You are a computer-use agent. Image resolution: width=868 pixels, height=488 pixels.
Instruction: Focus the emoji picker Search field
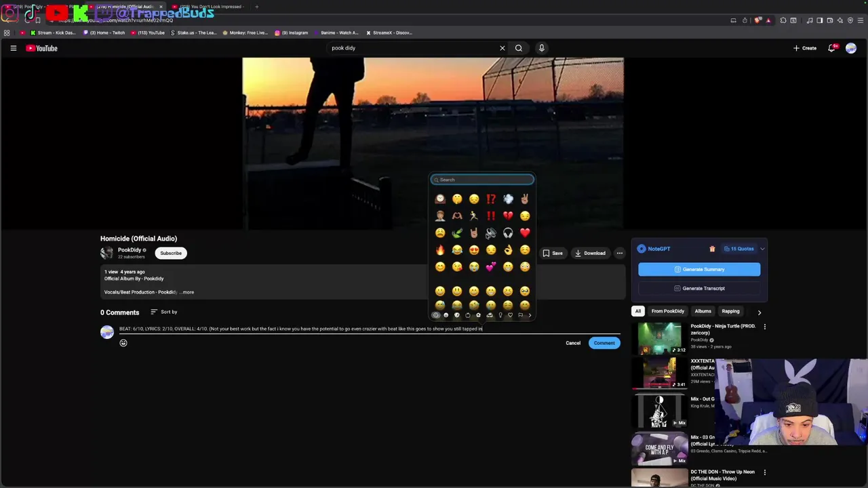[x=482, y=180]
